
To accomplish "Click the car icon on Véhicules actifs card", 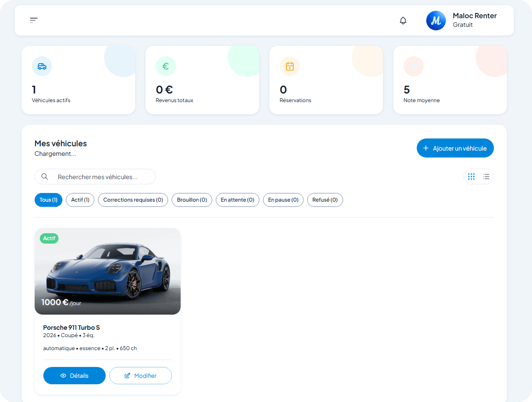I will [x=42, y=66].
